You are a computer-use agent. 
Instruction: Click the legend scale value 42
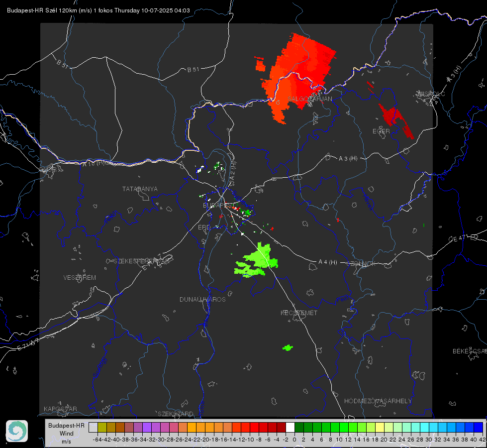tap(483, 440)
